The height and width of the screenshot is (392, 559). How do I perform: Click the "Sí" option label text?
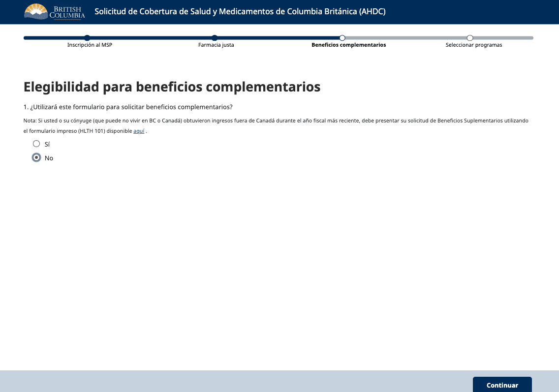[x=47, y=145]
